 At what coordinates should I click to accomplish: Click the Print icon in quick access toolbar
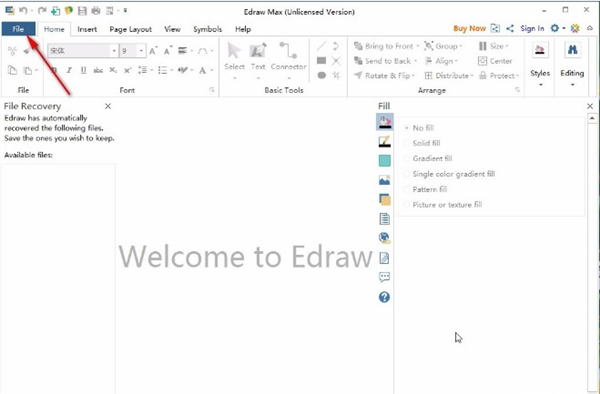click(x=96, y=11)
